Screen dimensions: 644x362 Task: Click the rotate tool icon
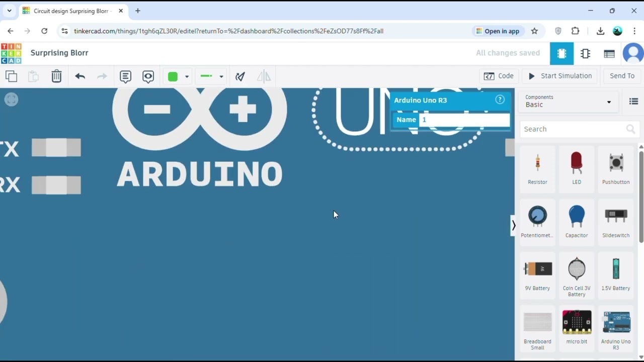point(240,76)
